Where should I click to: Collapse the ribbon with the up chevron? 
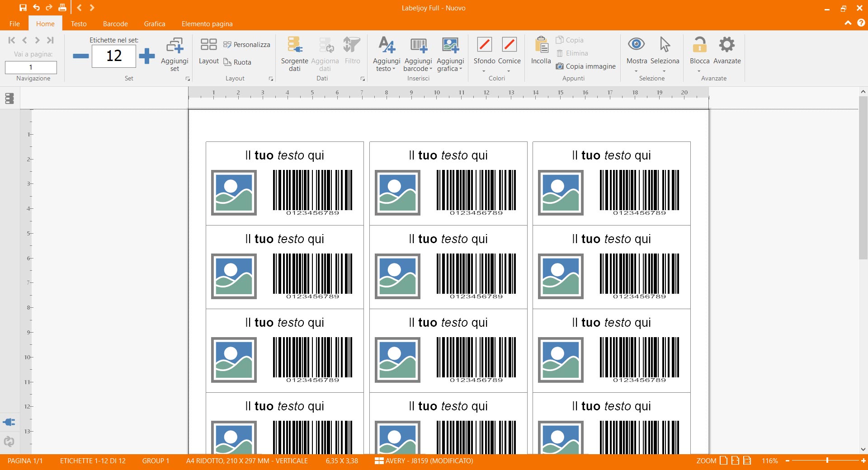point(848,23)
